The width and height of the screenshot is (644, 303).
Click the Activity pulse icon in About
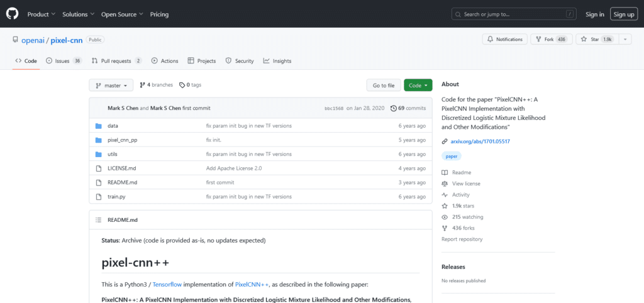pyautogui.click(x=445, y=195)
